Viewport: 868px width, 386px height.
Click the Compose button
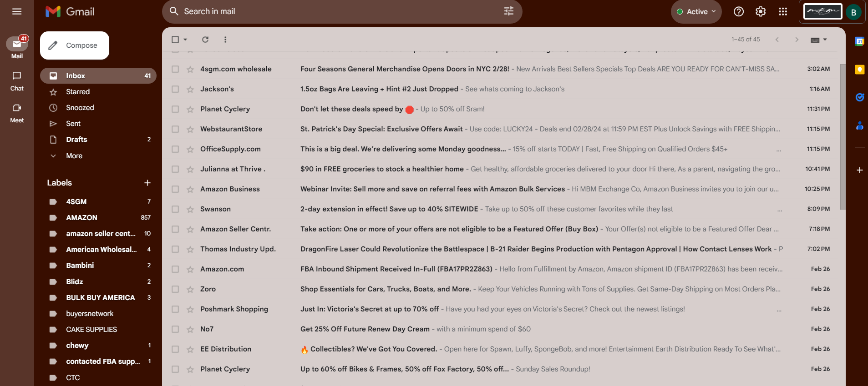[x=75, y=45]
